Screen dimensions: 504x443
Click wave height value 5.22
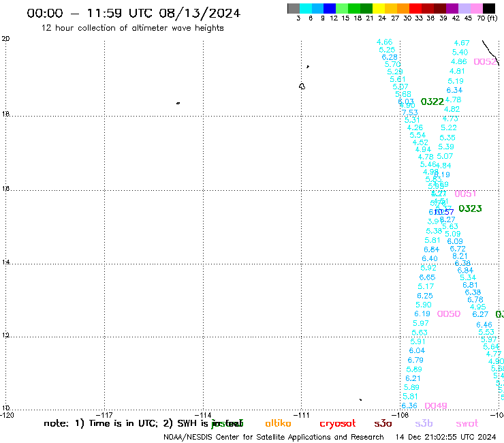pos(449,127)
